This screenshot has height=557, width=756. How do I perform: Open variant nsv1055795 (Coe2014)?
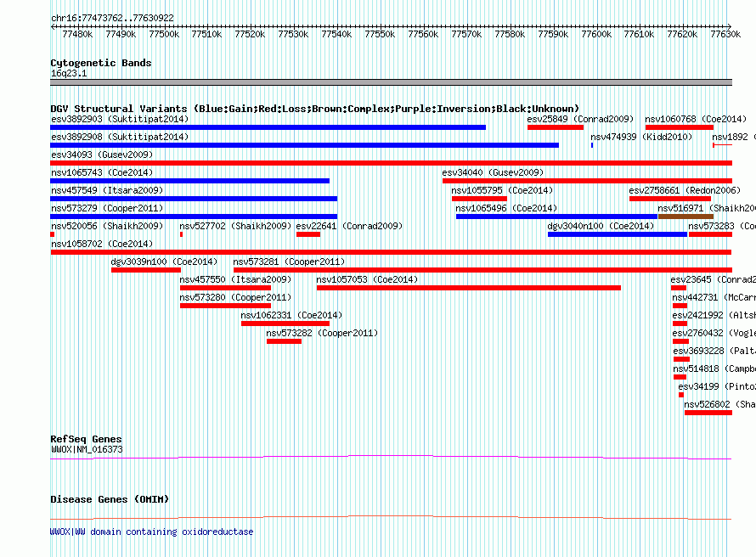pyautogui.click(x=502, y=190)
